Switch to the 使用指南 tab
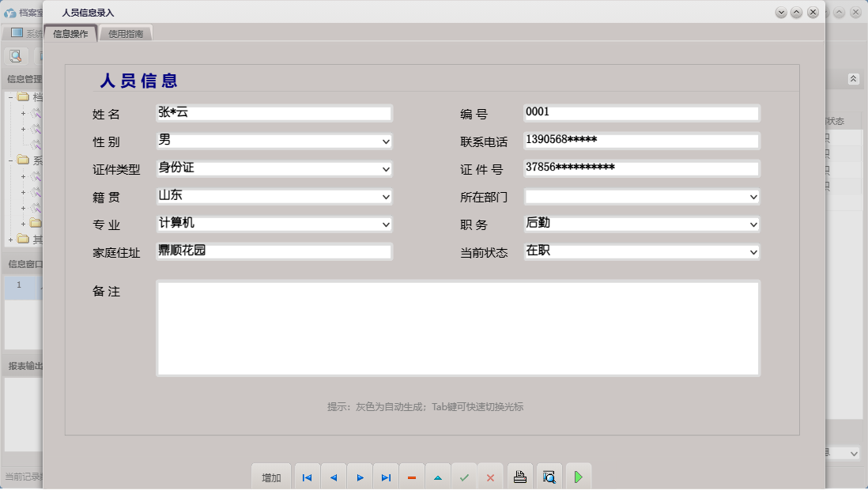868x494 pixels. pyautogui.click(x=126, y=33)
